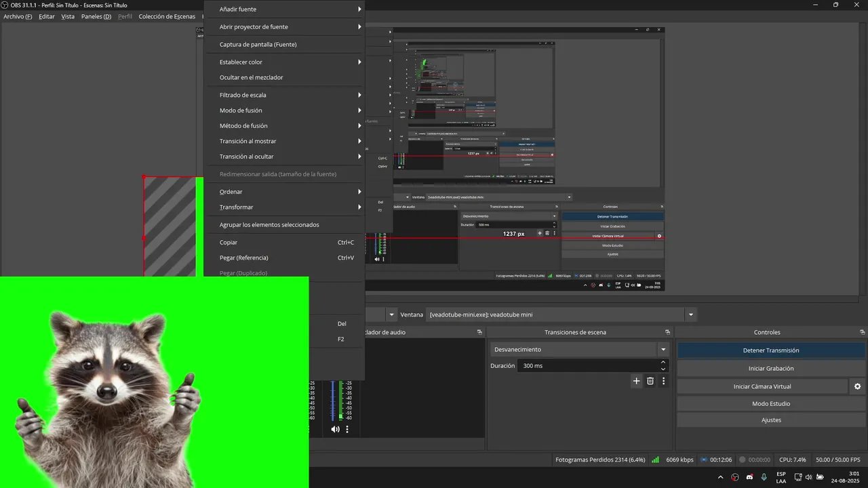Image resolution: width=868 pixels, height=488 pixels.
Task: Increase Duración with the up arrow
Action: coord(663,363)
